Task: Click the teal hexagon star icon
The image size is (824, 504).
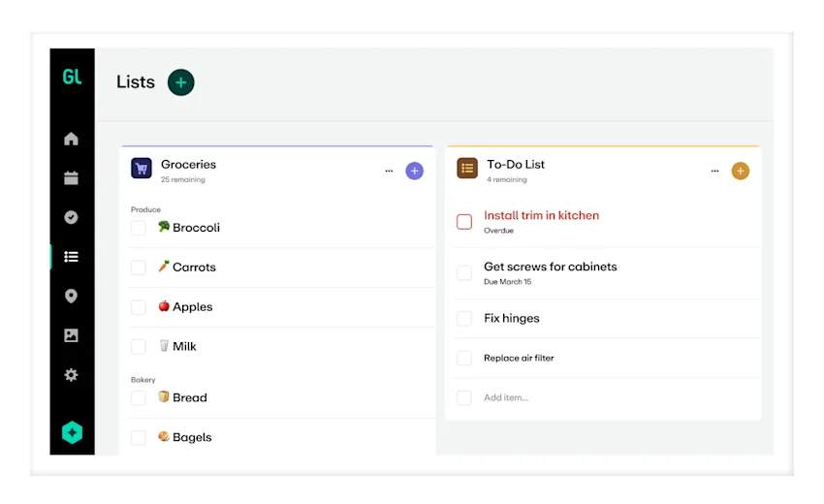Action: tap(72, 432)
